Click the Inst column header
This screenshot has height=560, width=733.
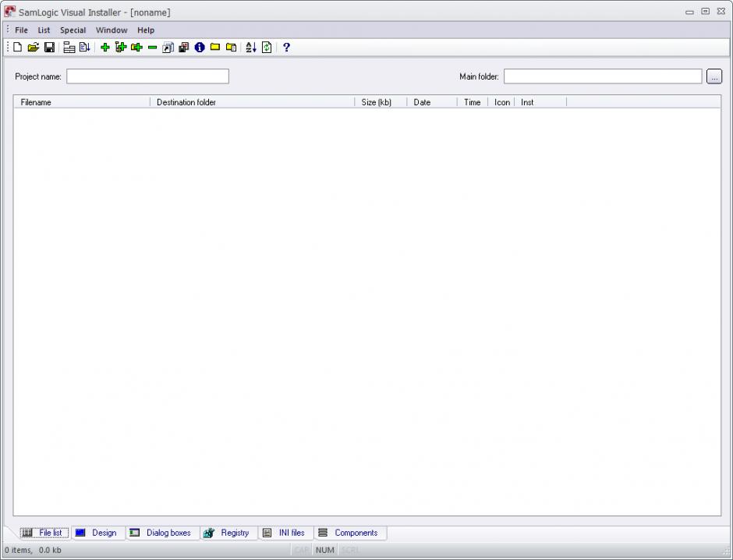pos(540,102)
